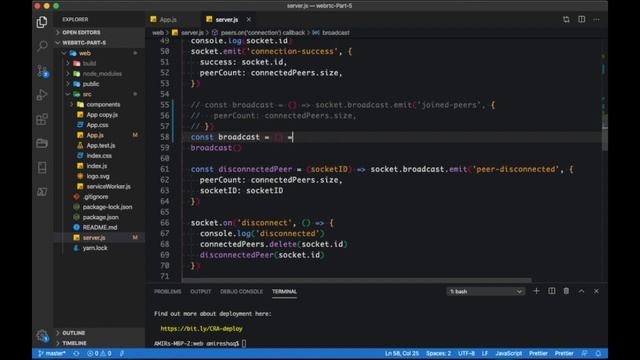The image size is (640, 360).
Task: Open the Search view in activity bar
Action: (42, 46)
